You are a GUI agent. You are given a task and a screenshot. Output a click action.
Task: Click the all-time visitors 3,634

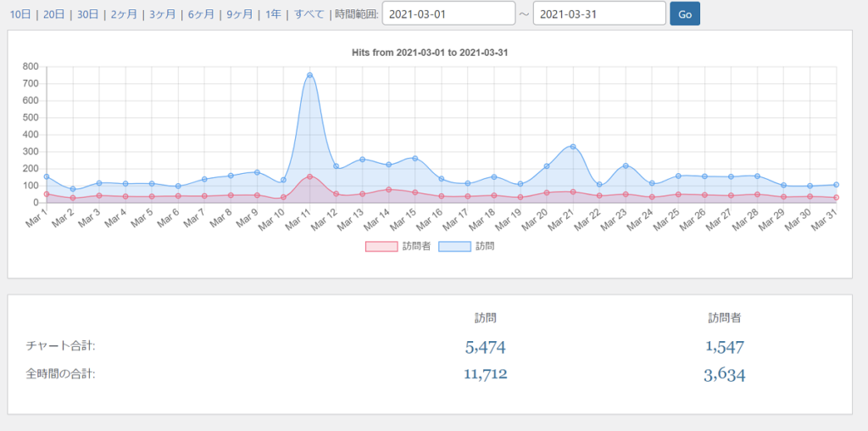tap(725, 375)
